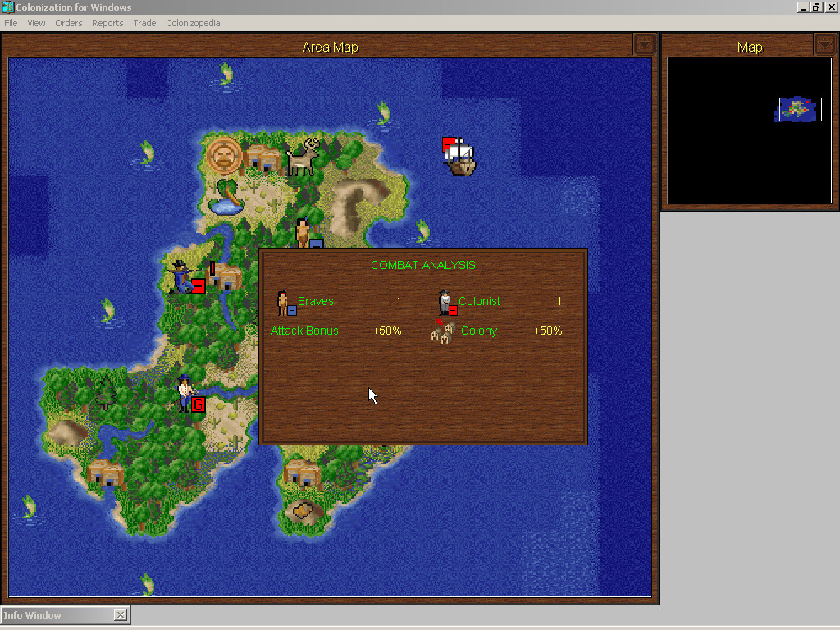Viewport: 840px width, 630px height.
Task: Click the Attack Bonus +50% value
Action: coord(387,331)
